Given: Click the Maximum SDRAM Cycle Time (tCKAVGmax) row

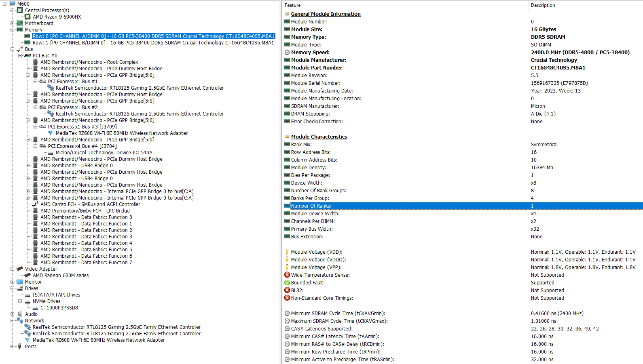Looking at the screenshot, I should [463, 321].
